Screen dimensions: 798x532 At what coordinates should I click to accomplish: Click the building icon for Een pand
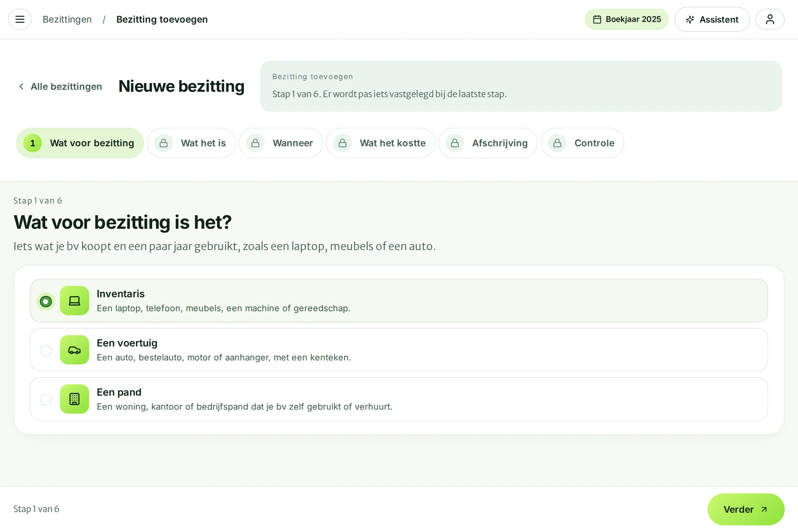(74, 399)
